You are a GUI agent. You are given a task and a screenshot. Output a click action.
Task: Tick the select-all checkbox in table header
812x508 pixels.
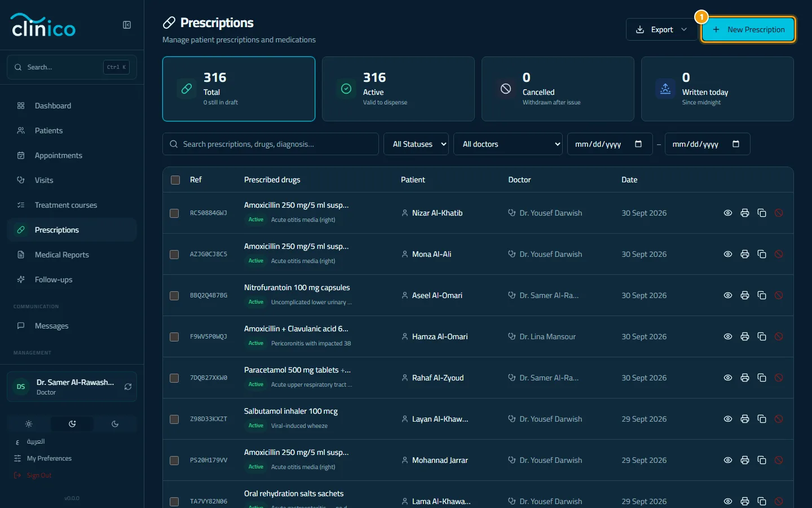(175, 180)
